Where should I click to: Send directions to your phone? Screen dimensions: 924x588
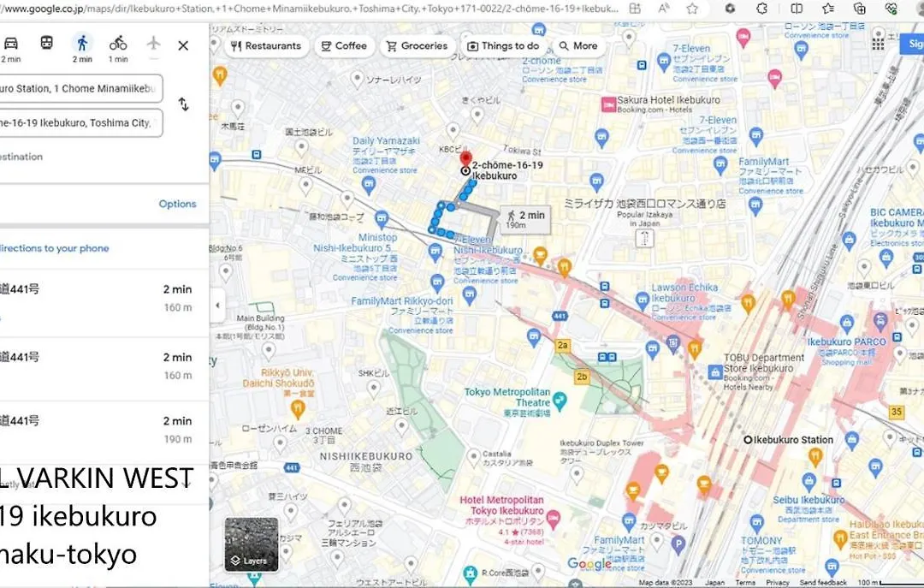tap(54, 248)
